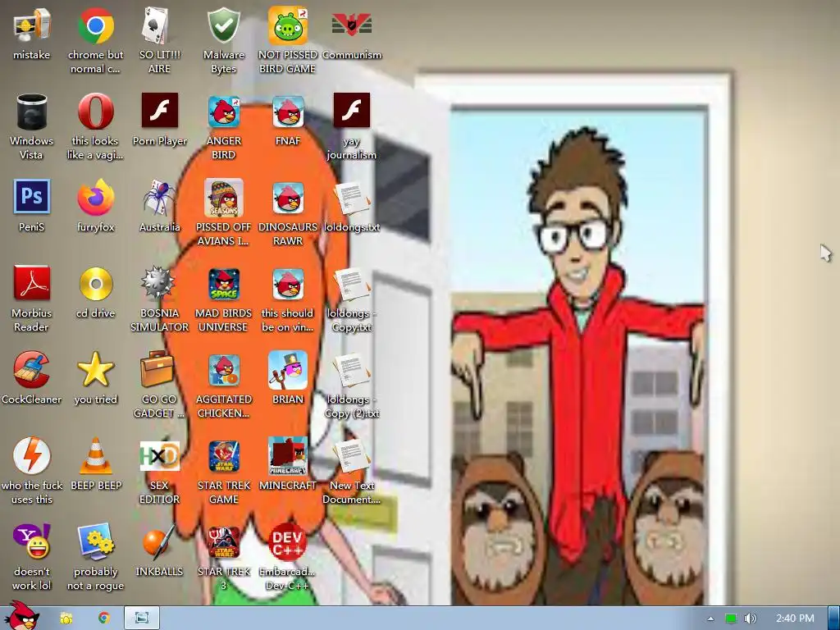Screen dimensions: 840x630
Task: Click the green tray icon
Action: (x=730, y=619)
